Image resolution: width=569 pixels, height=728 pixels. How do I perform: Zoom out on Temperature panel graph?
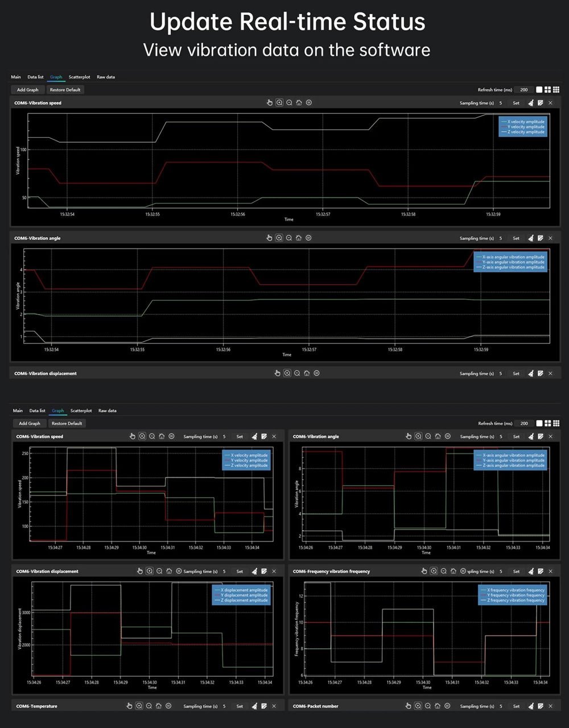coord(149,706)
